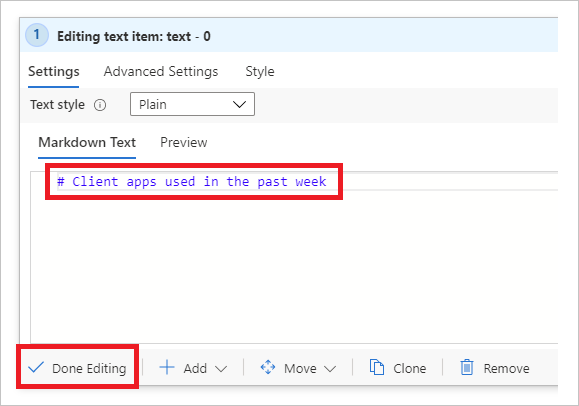
Task: Expand the Add chevron menu
Action: pos(221,369)
